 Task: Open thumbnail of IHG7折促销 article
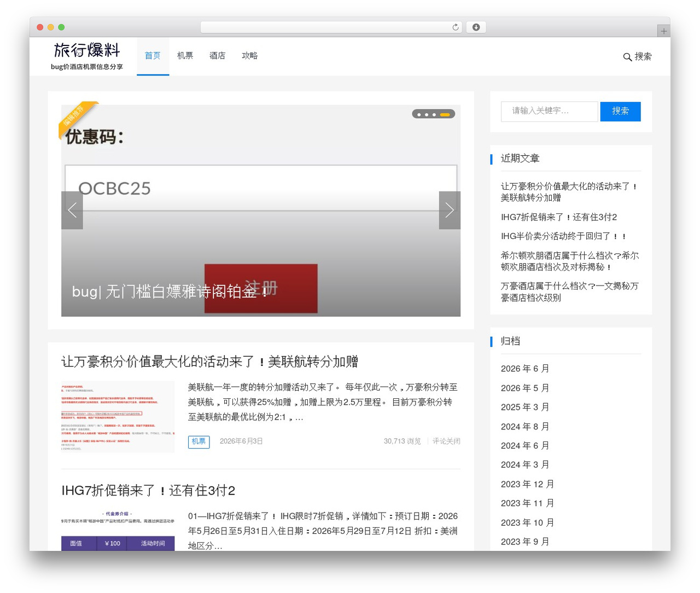pos(118,530)
